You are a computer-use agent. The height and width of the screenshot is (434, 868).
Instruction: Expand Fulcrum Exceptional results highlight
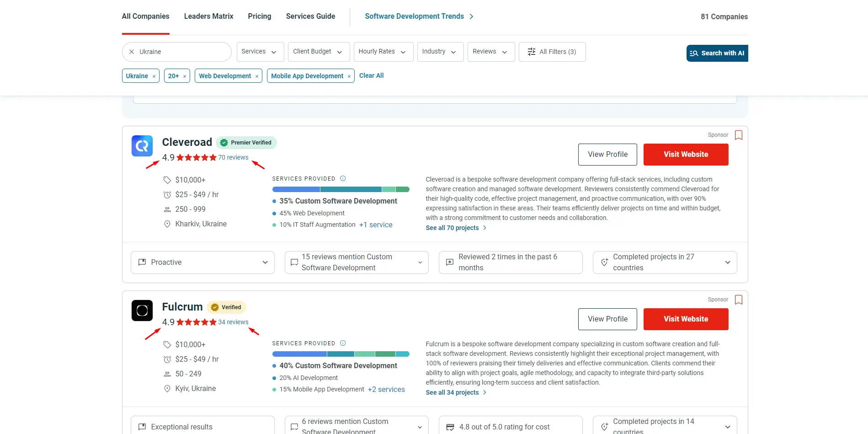point(202,425)
